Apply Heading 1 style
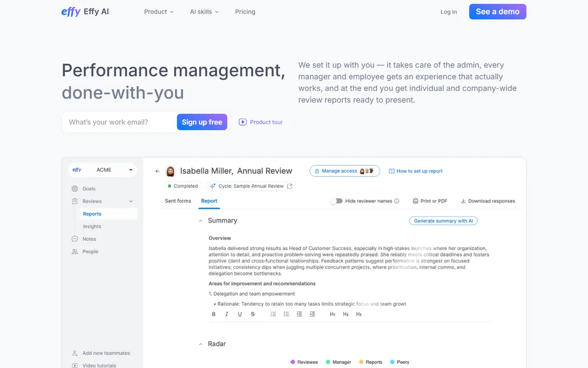This screenshot has height=368, width=588. coord(332,315)
